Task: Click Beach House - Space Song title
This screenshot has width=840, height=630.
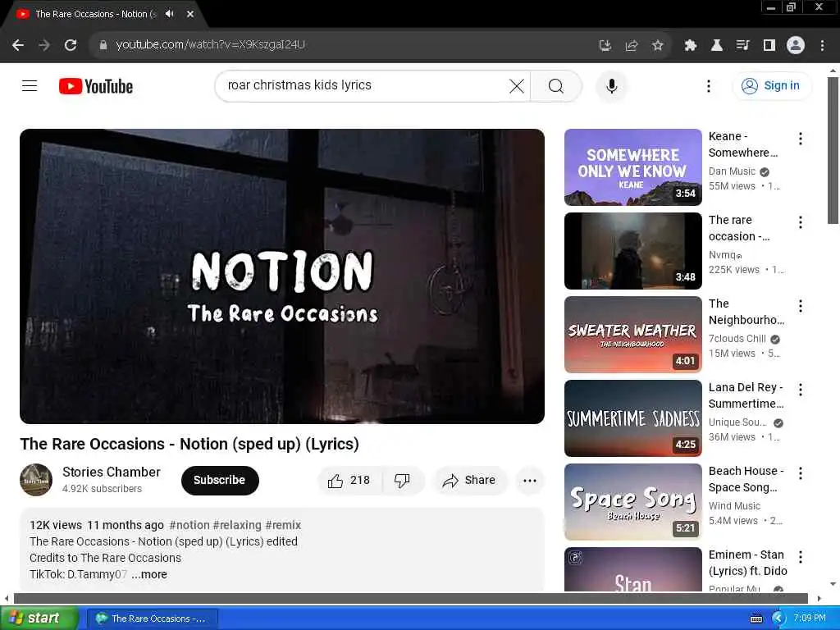Action: coord(746,479)
